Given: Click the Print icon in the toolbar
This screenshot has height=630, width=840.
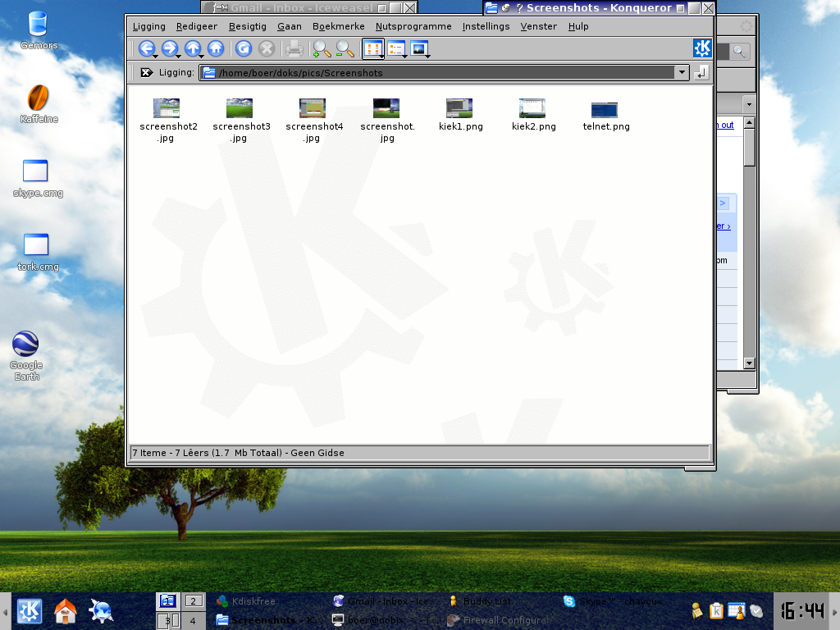Looking at the screenshot, I should pos(294,49).
